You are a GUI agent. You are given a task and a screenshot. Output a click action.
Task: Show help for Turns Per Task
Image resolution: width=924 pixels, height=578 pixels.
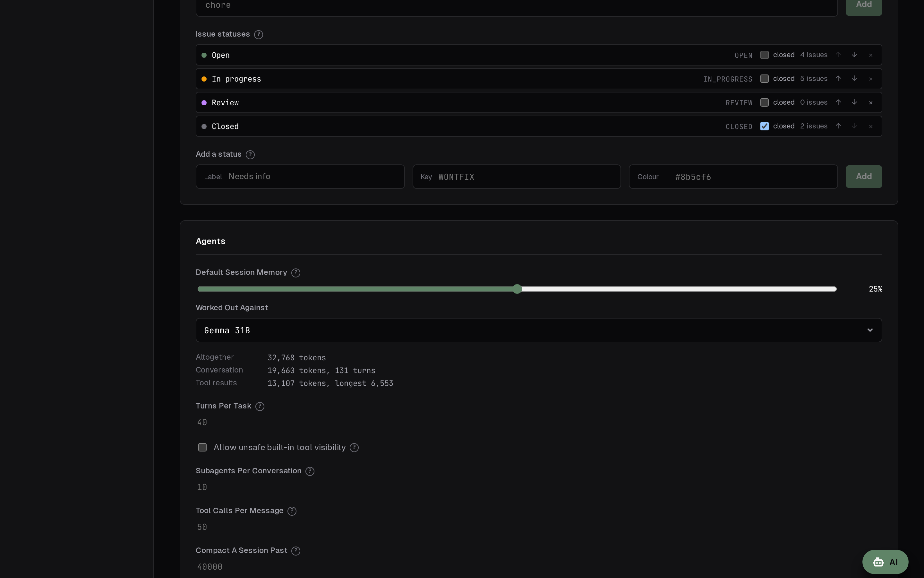(x=260, y=406)
